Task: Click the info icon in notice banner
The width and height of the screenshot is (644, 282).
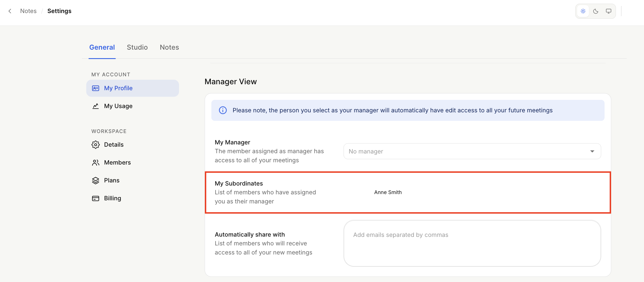Action: 223,110
